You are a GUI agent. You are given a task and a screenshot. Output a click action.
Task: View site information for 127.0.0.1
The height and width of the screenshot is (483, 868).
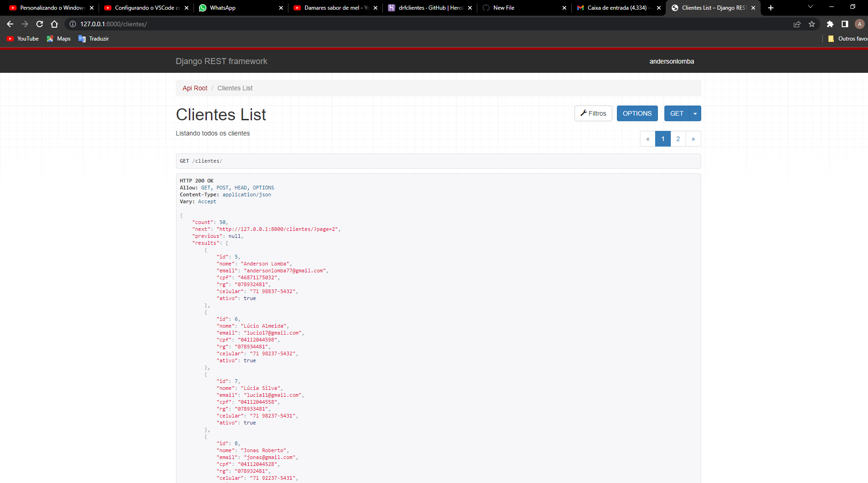pyautogui.click(x=72, y=24)
